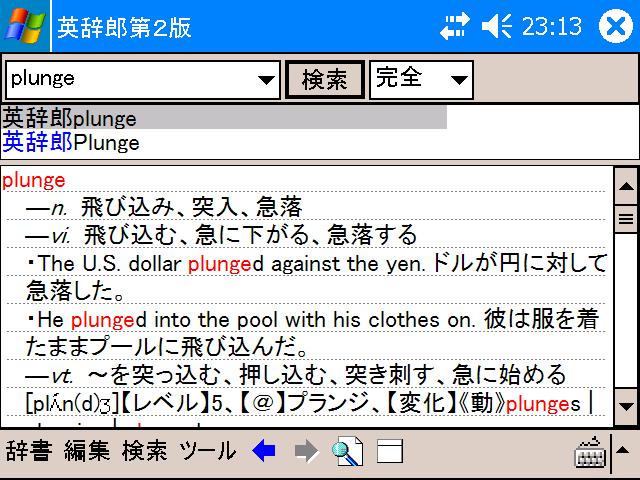Image resolution: width=640 pixels, height=480 pixels.
Task: Click the 検索 search button
Action: click(x=324, y=80)
